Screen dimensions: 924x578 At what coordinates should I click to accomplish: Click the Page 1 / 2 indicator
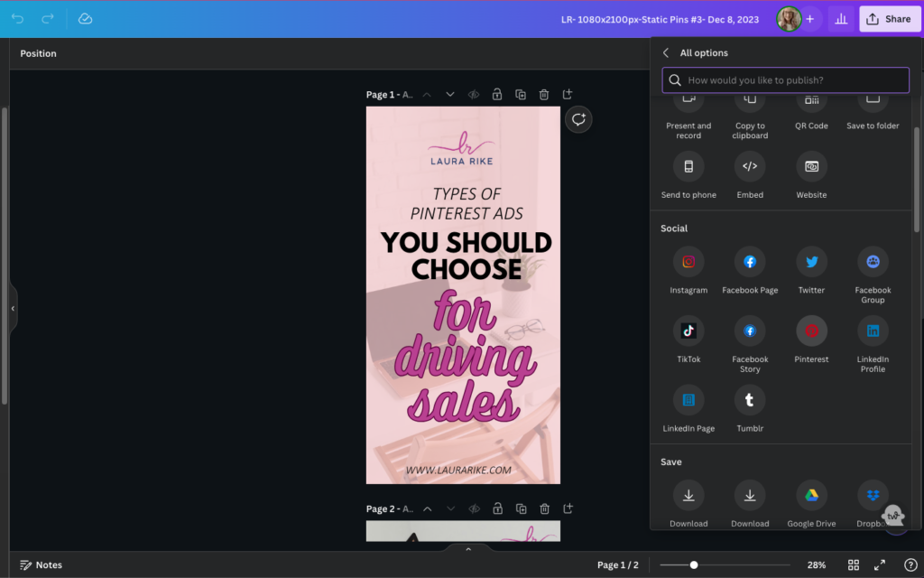tap(617, 565)
